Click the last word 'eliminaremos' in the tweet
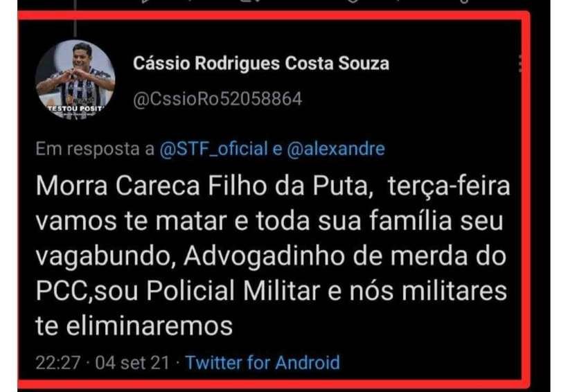Screen dimensions: 568x392 pyautogui.click(x=149, y=326)
